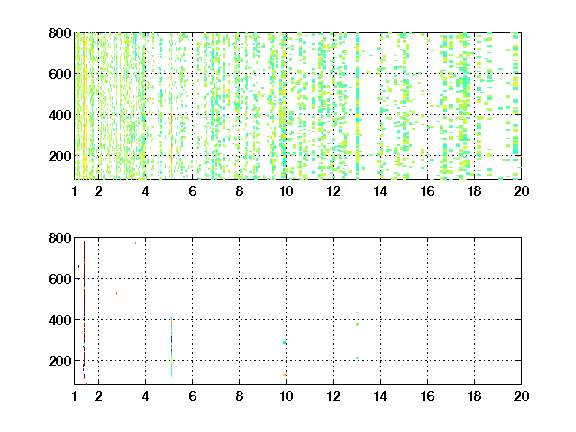Click the multicolor vertical streak near x=5 in lower plot
The height and width of the screenshot is (432, 576).
[172, 347]
